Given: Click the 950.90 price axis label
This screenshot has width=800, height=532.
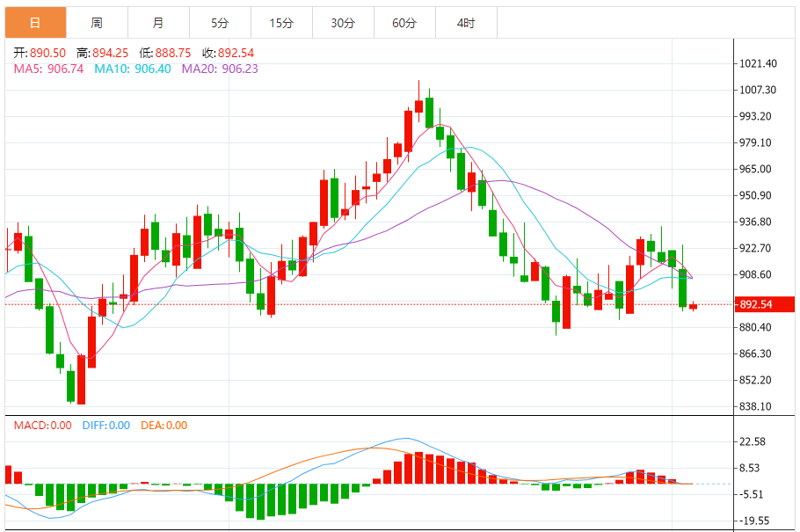Looking at the screenshot, I should coord(755,195).
